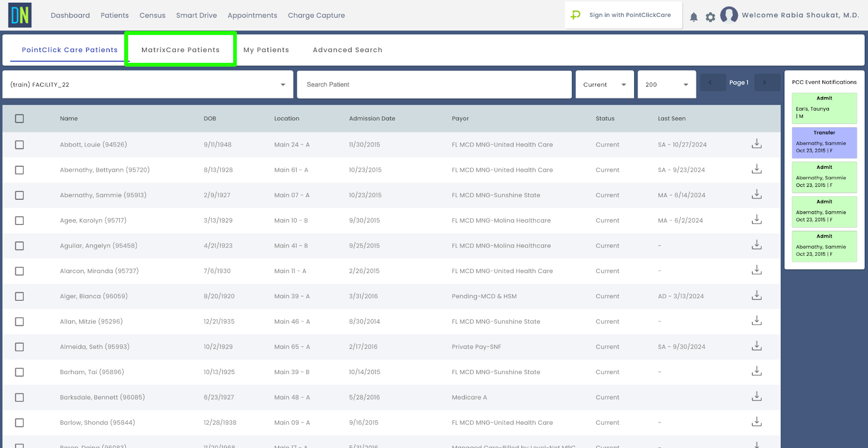This screenshot has height=448, width=868.
Task: Toggle the select-all header checkbox
Action: [20, 118]
